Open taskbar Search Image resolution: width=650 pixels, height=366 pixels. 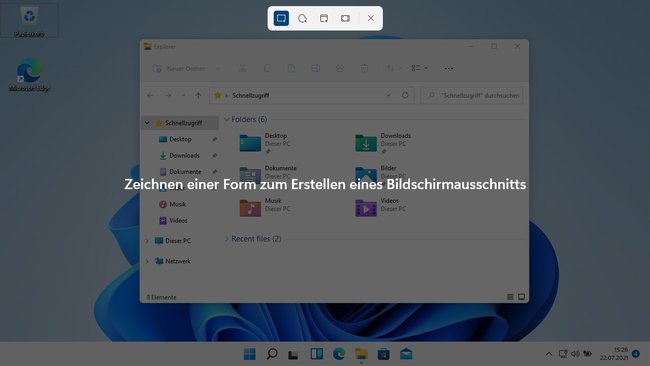coord(272,354)
